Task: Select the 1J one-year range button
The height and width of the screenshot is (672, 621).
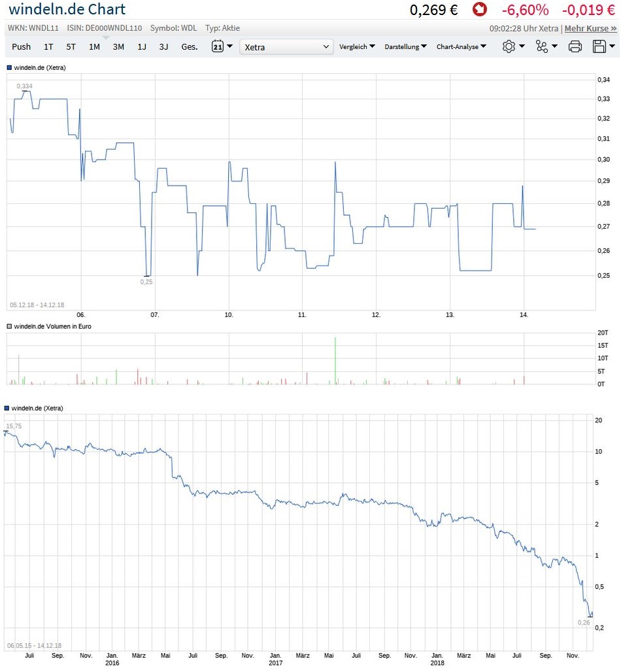Action: (x=142, y=46)
